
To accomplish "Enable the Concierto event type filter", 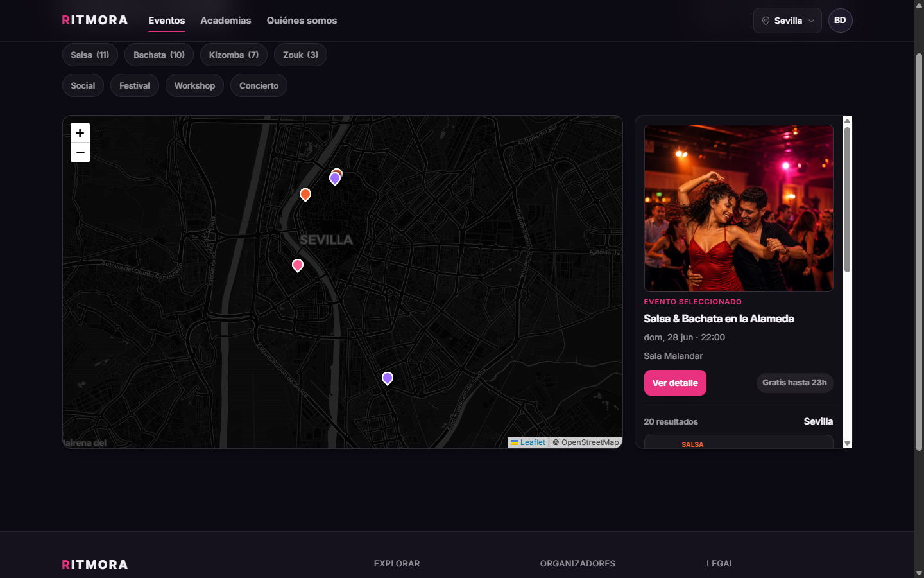I will tap(259, 85).
